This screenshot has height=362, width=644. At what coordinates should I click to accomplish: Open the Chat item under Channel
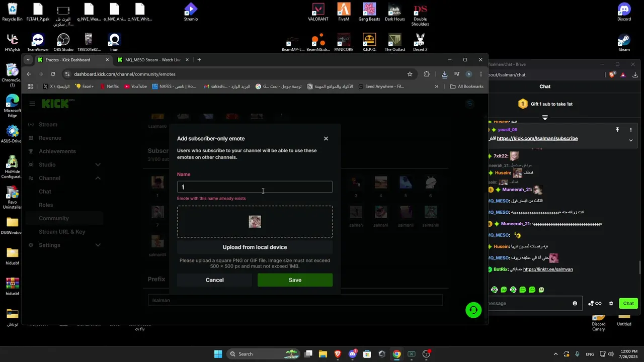pos(45,192)
